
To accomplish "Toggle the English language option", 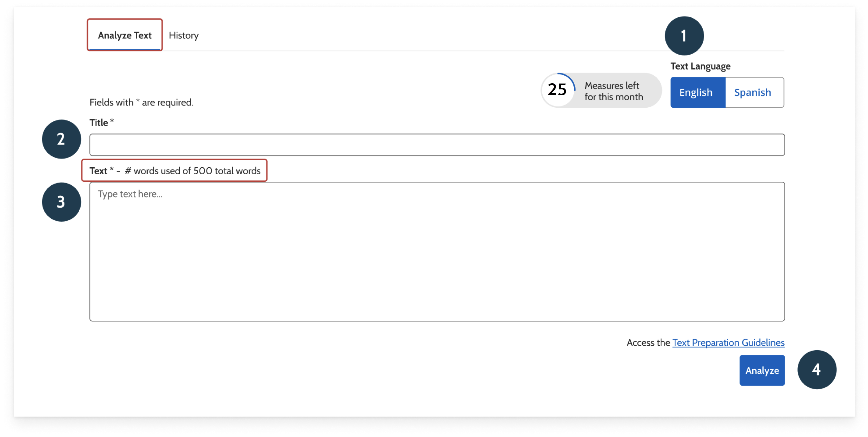I will tap(695, 91).
